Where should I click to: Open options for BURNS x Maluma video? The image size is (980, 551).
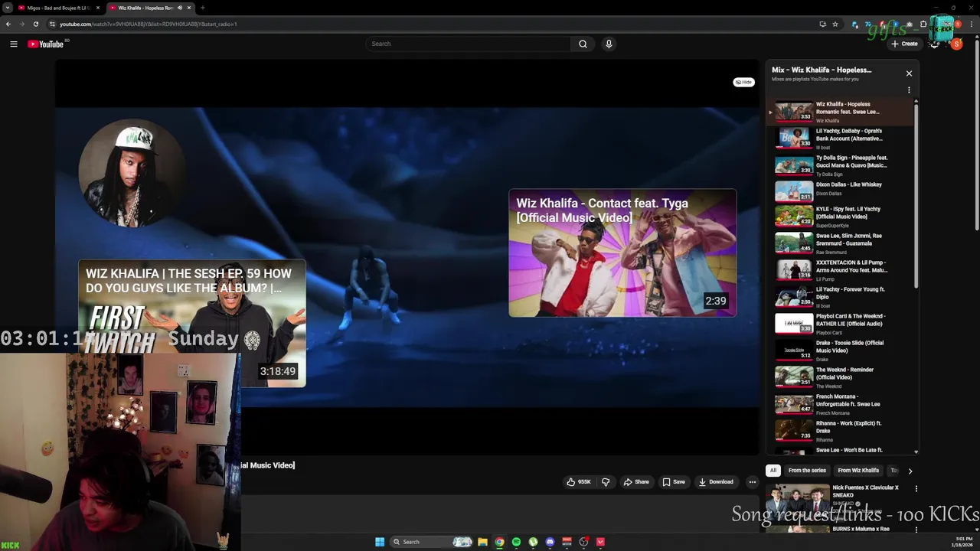916,530
